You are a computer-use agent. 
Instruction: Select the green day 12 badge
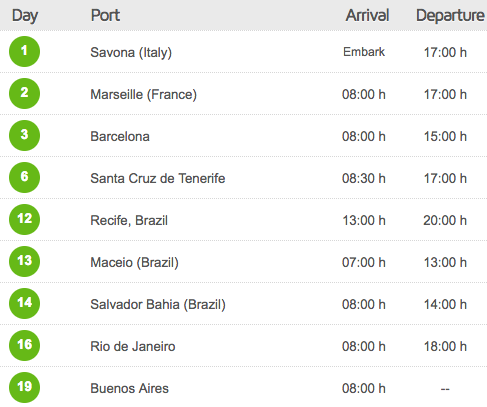(x=24, y=219)
